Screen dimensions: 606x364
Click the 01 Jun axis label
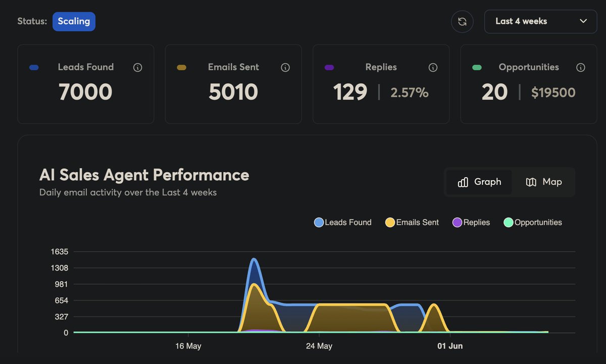pos(450,346)
